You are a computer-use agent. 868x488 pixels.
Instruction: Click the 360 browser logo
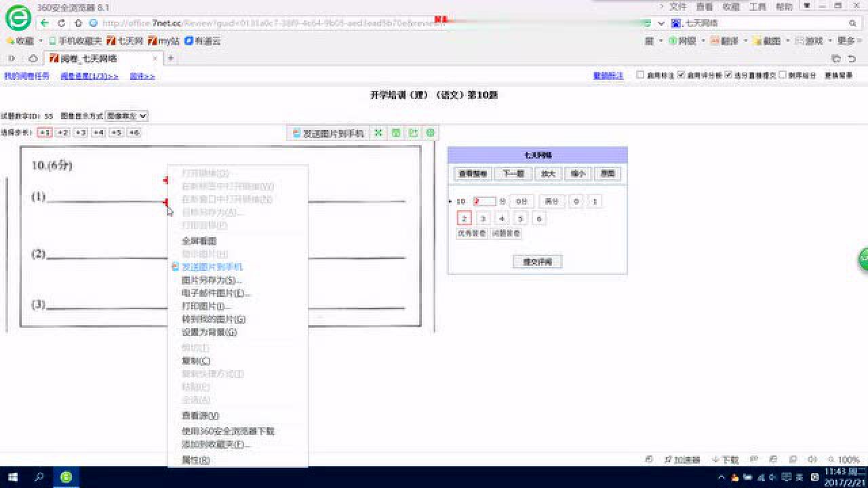point(18,18)
